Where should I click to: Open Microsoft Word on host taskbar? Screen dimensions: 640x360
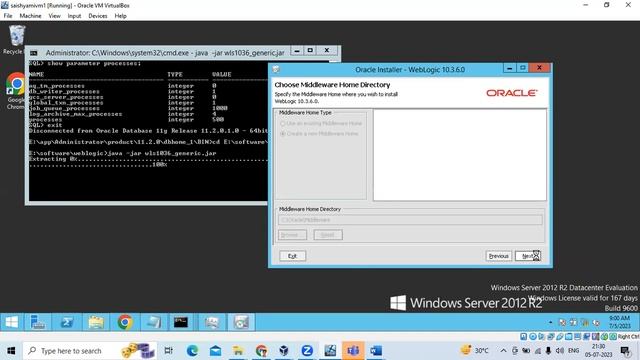point(376,351)
